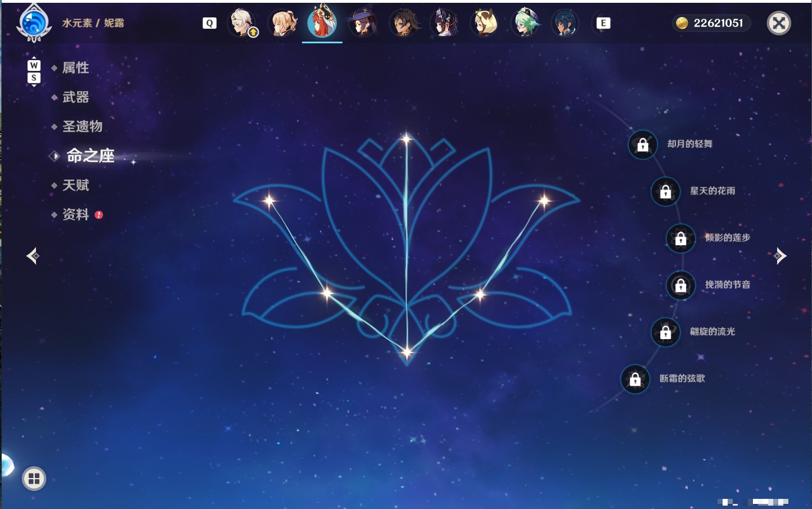Select the green-haired character portrait
This screenshot has width=812, height=509.
525,23
